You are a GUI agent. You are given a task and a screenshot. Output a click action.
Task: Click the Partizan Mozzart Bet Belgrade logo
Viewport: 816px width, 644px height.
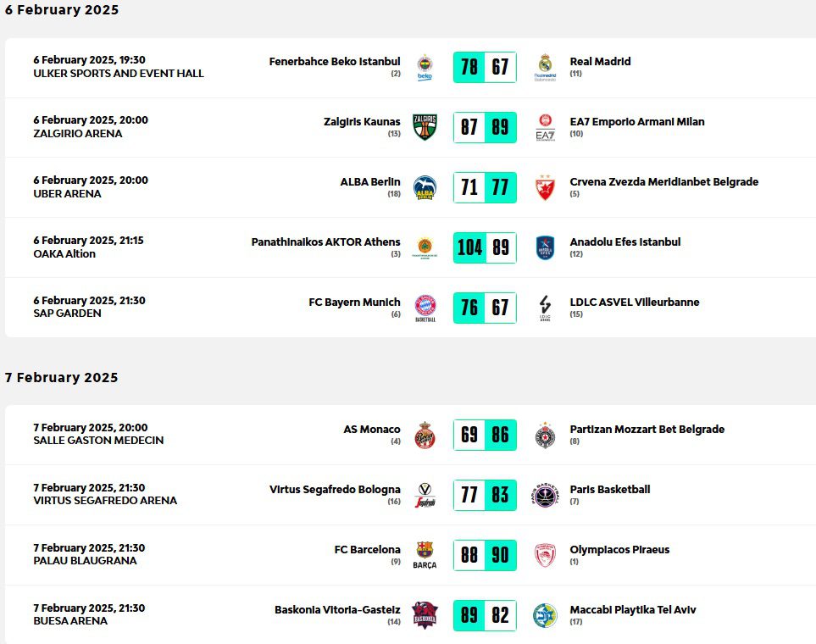click(546, 436)
